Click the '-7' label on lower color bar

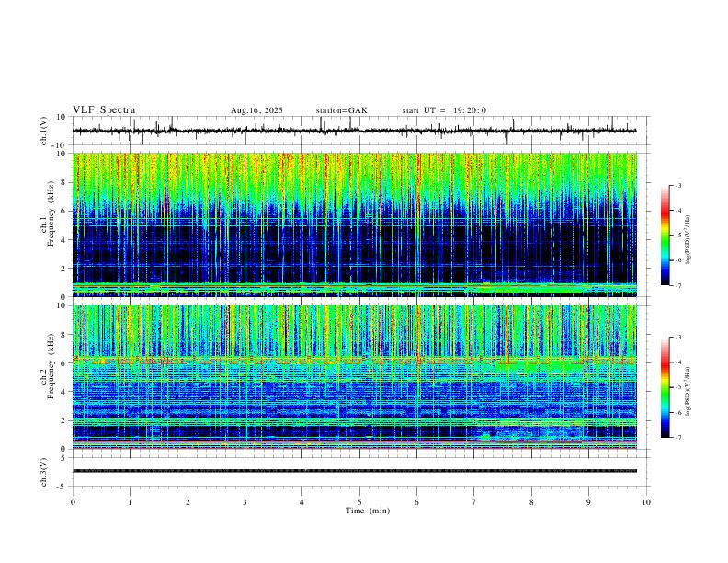677,437
